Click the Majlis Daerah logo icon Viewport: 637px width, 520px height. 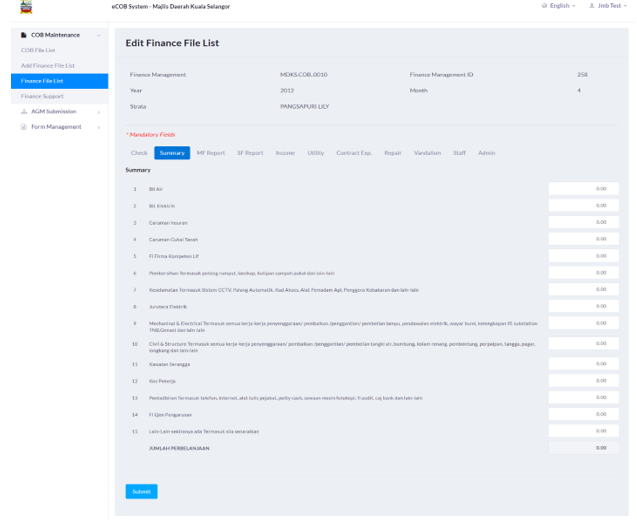[x=25, y=7]
